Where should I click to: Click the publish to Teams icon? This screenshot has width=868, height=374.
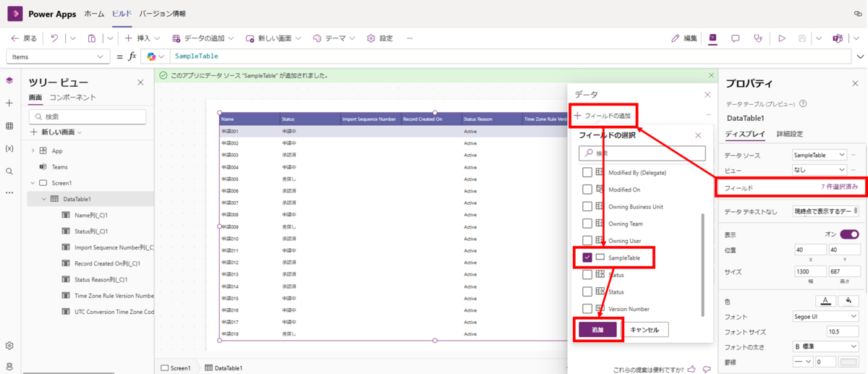point(837,38)
